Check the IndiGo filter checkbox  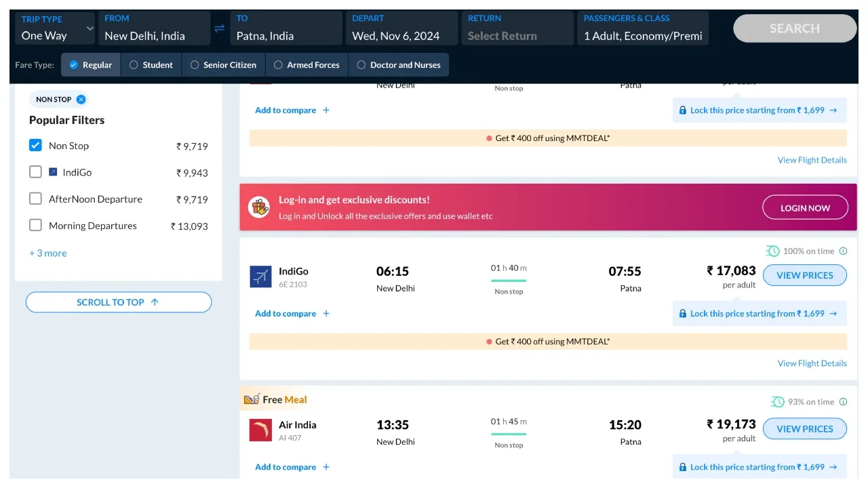[35, 172]
